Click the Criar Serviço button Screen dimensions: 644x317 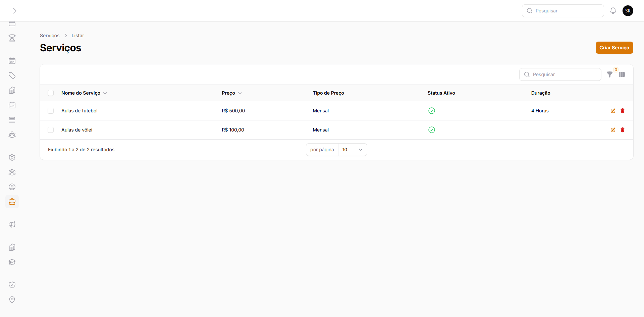(x=614, y=48)
